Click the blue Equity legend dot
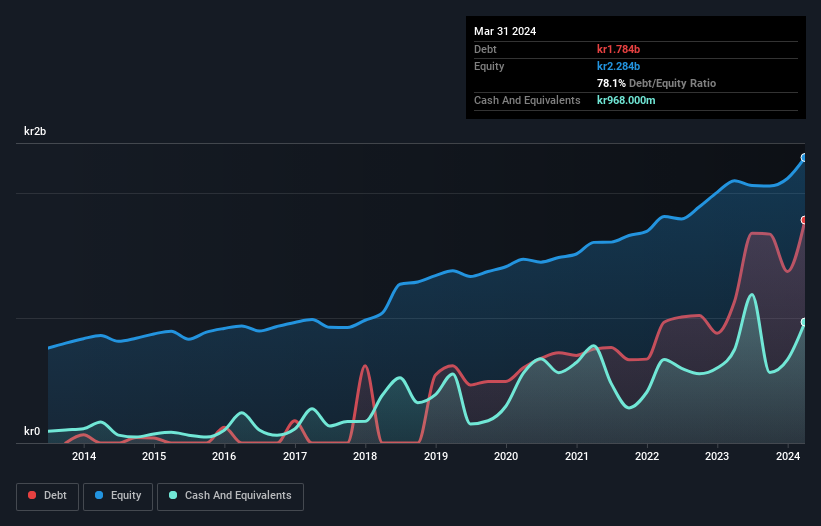This screenshot has height=526, width=821. tap(99, 495)
